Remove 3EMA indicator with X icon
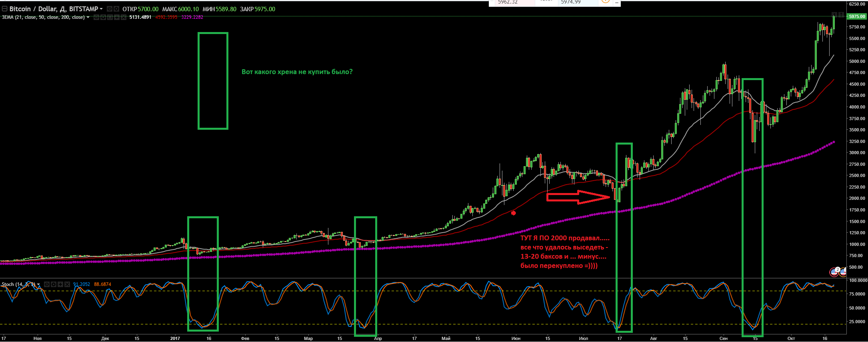Viewport: 868px width, 342px height. click(x=124, y=17)
